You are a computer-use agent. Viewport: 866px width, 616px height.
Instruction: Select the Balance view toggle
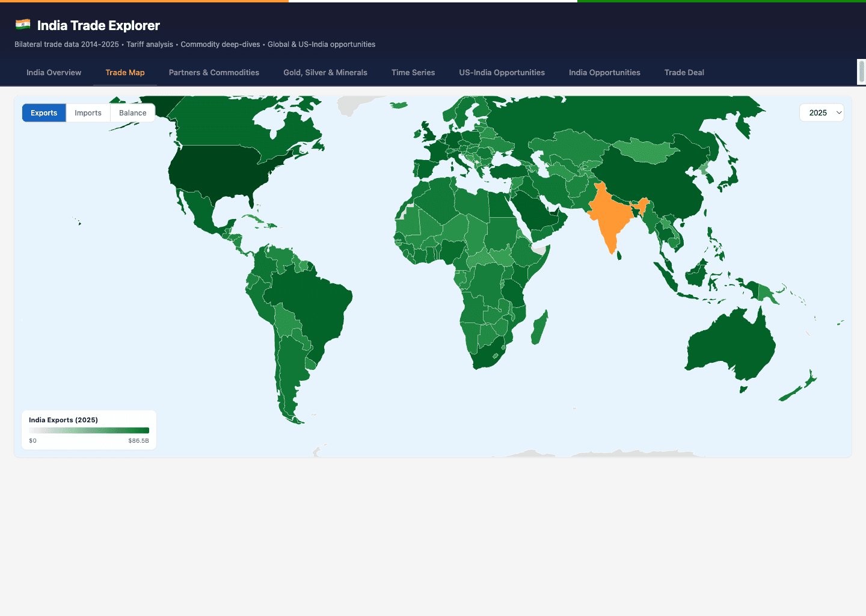tap(132, 112)
